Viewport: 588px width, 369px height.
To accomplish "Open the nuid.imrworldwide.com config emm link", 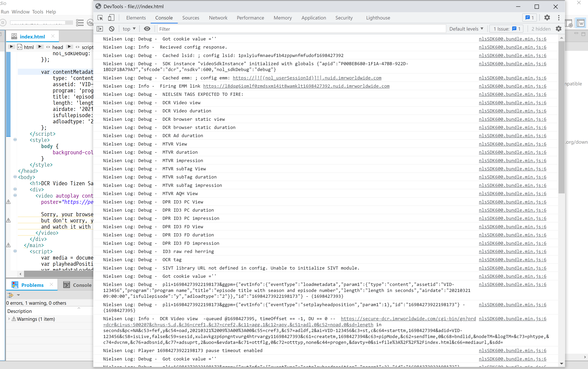I will click(x=307, y=78).
